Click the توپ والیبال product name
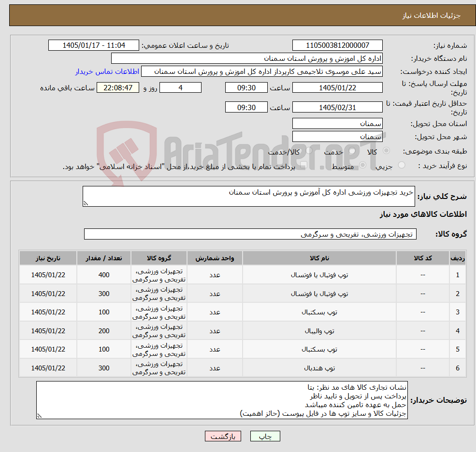Screen dimensions: 476x452 tap(319, 331)
